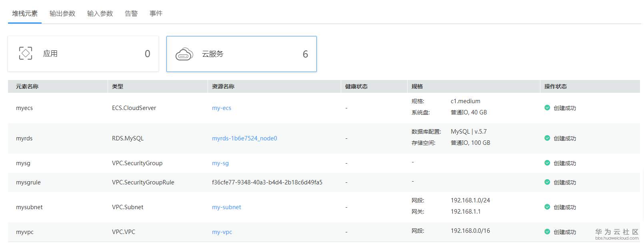
Task: Click the 192.168.1.1 gateway value
Action: coord(466,212)
